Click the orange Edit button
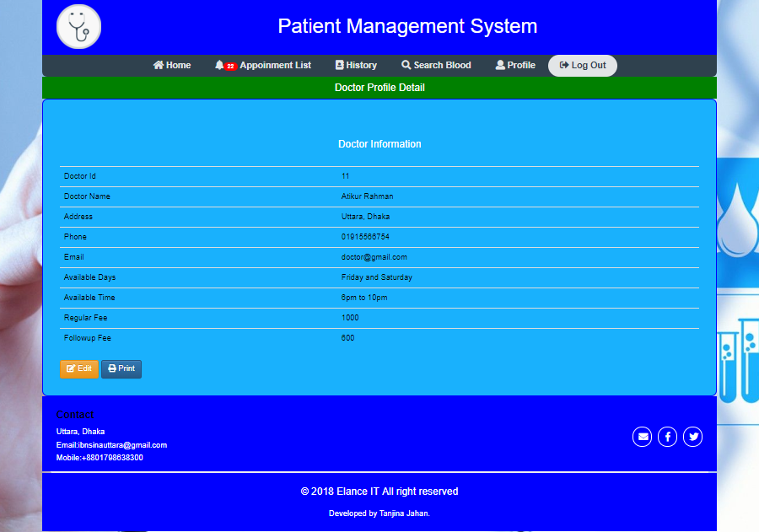The width and height of the screenshot is (759, 532). (79, 369)
